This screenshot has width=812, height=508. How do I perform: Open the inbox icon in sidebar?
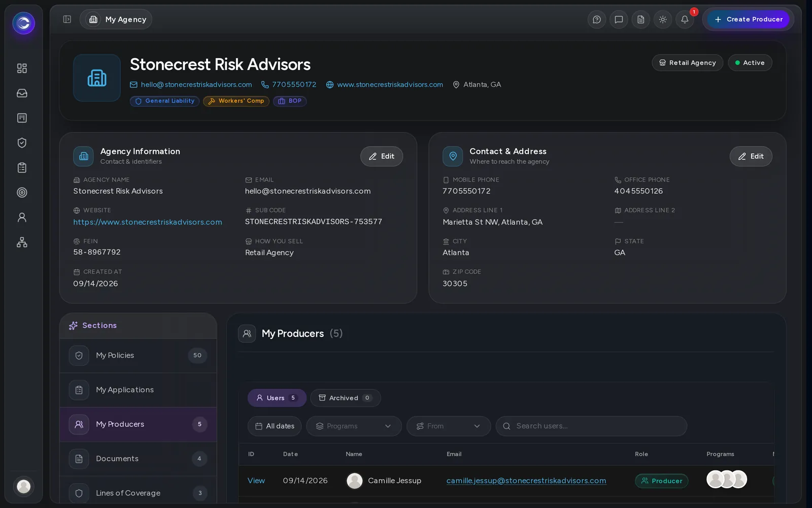coord(22,93)
